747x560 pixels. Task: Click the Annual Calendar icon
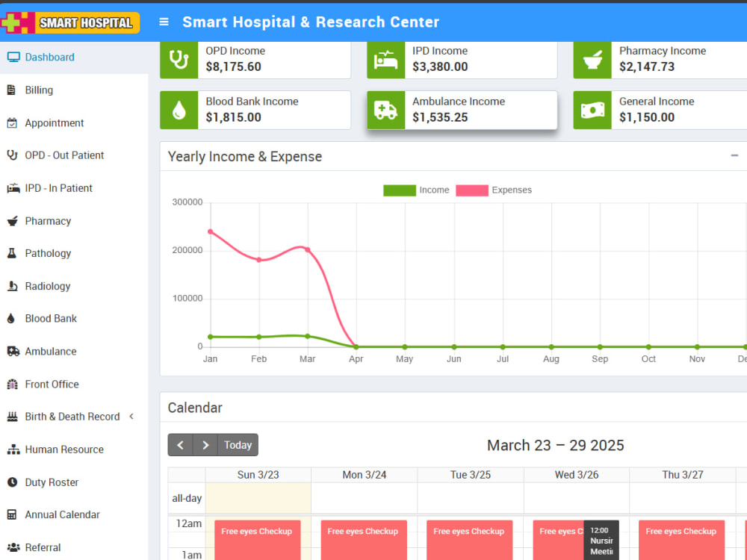[12, 514]
